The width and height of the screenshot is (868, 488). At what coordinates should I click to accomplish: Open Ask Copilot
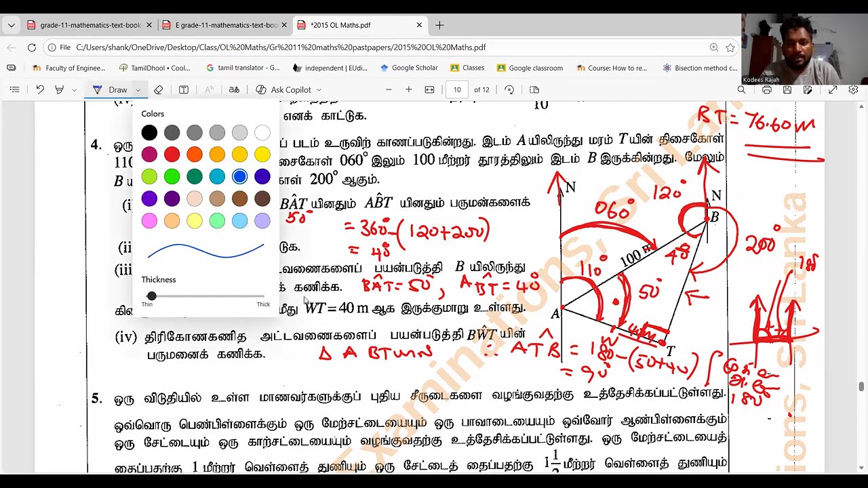(x=283, y=89)
